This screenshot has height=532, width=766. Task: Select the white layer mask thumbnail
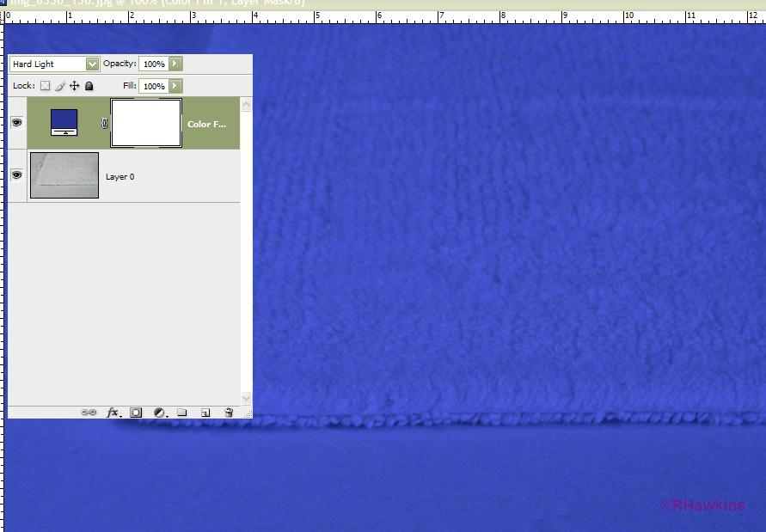point(146,123)
